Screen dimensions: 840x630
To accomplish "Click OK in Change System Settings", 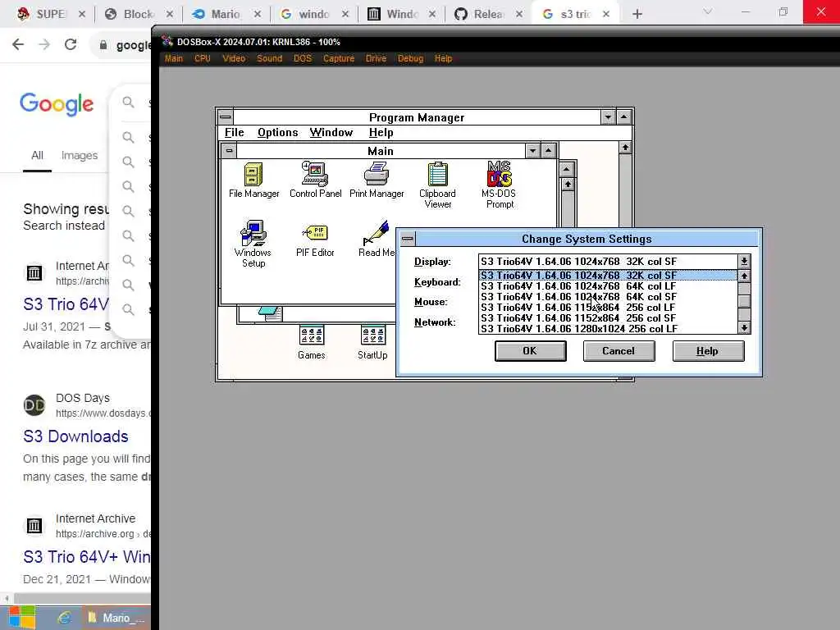I will coord(531,351).
